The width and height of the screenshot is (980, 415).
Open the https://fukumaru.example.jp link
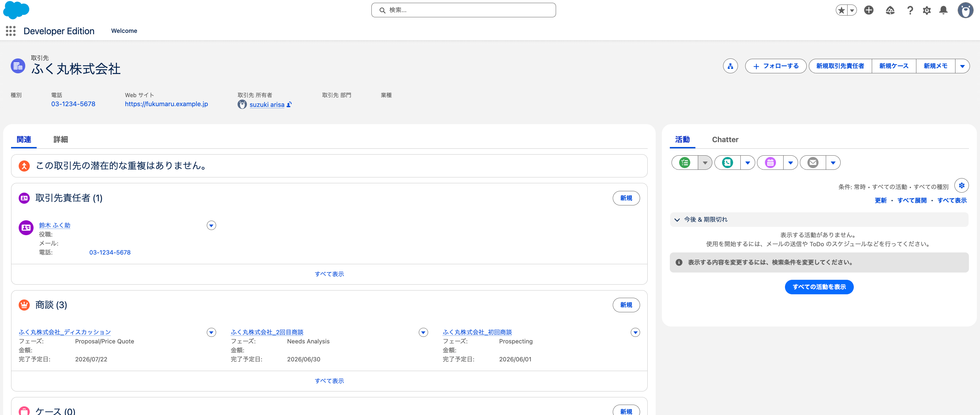(x=166, y=104)
